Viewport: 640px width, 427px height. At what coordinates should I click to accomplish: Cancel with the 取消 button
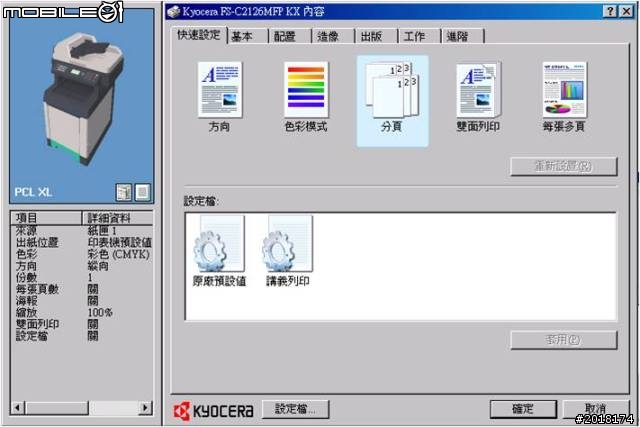point(596,409)
